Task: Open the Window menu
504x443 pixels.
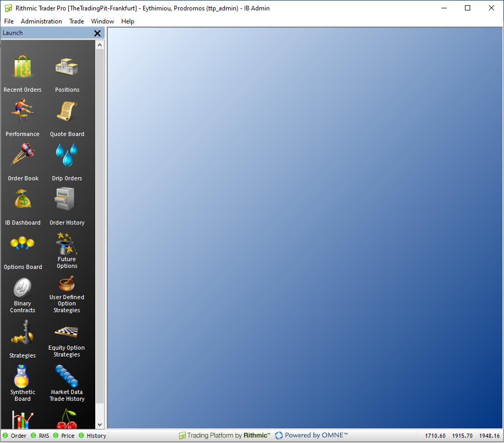Action: (103, 21)
